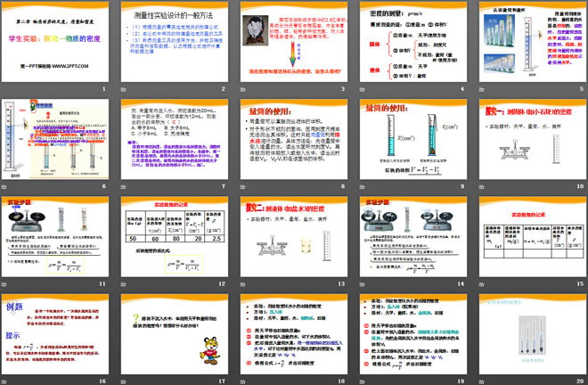Click the animation star icon under slide 2
This screenshot has width=588, height=385.
(x=123, y=89)
